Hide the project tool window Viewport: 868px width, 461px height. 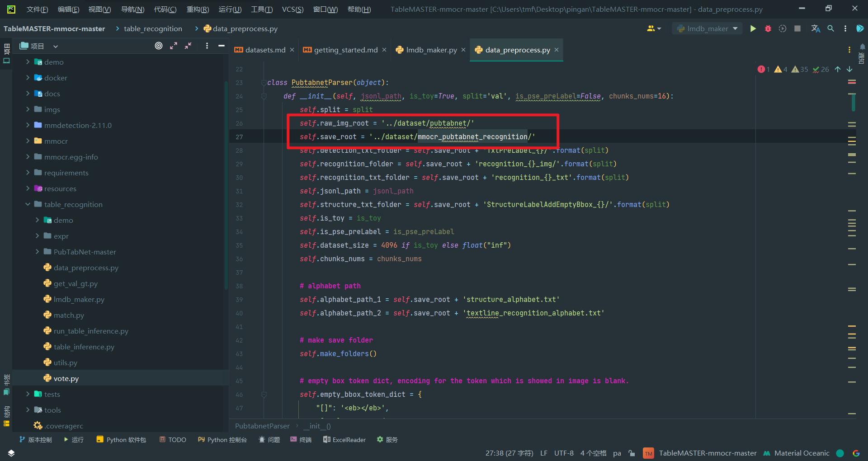pos(222,46)
